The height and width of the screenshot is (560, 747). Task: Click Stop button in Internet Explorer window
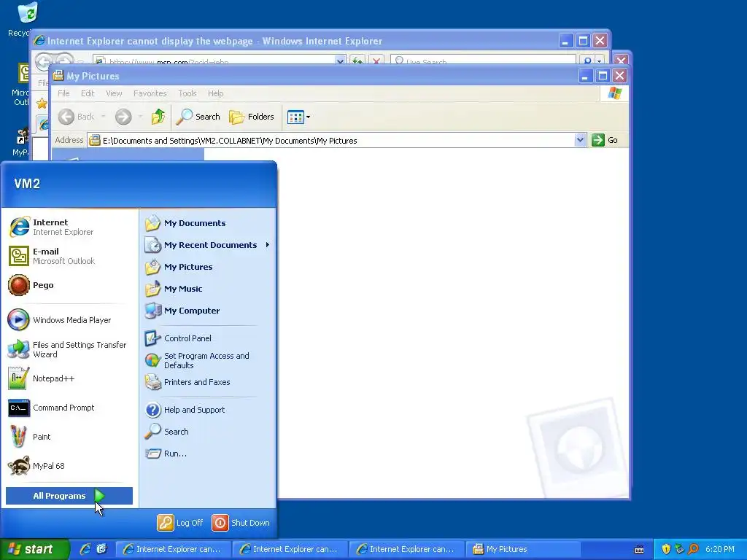(x=376, y=60)
